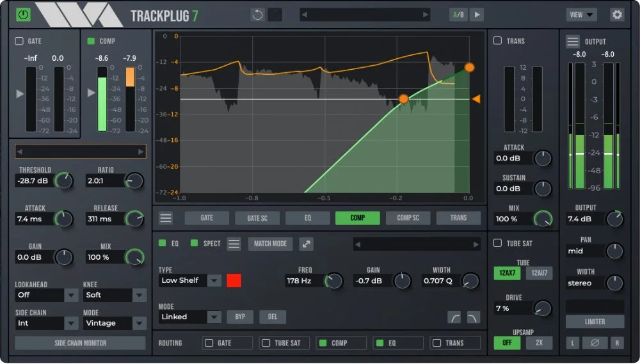Click the gate meter play triangle

[x=20, y=94]
